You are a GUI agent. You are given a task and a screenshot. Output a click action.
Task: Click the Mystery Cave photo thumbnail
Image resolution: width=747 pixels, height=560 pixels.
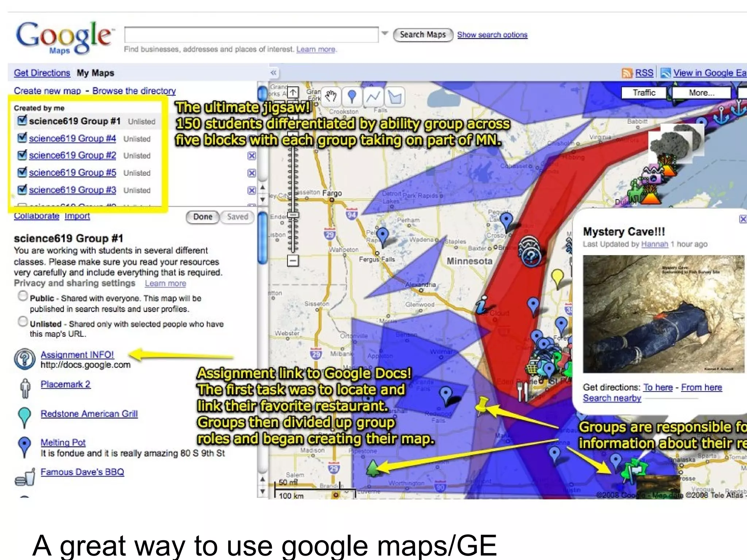[663, 314]
